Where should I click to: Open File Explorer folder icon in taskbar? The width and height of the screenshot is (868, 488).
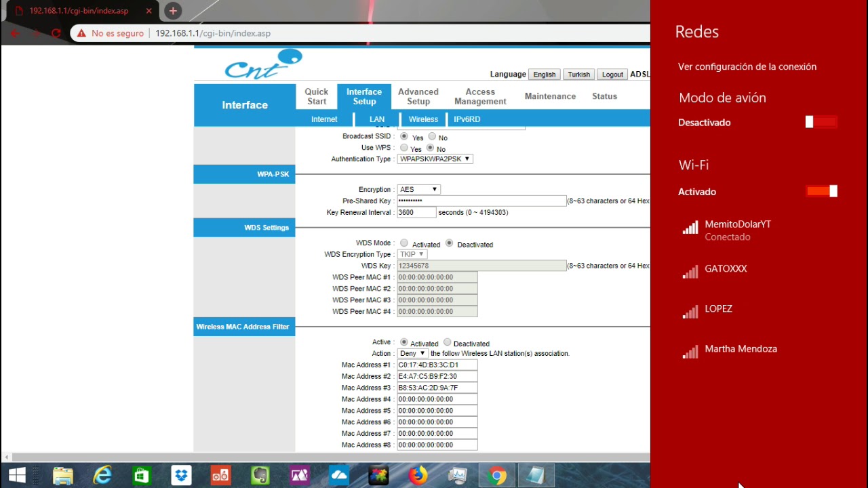coord(62,475)
